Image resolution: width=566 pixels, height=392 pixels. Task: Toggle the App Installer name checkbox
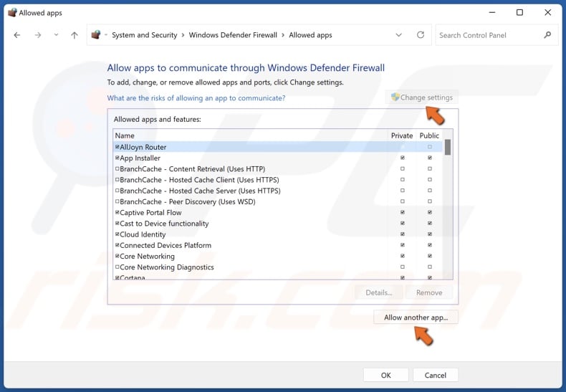click(x=117, y=158)
